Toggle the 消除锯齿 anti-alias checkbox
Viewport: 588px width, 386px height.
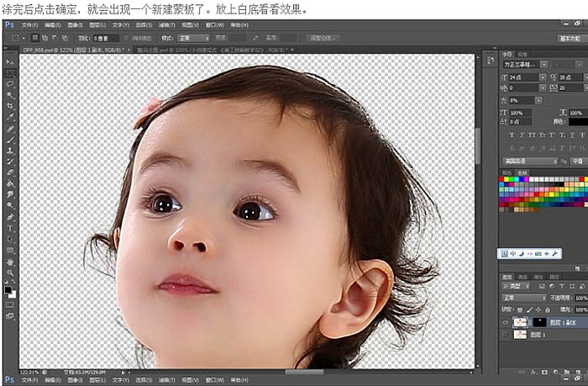pos(127,38)
